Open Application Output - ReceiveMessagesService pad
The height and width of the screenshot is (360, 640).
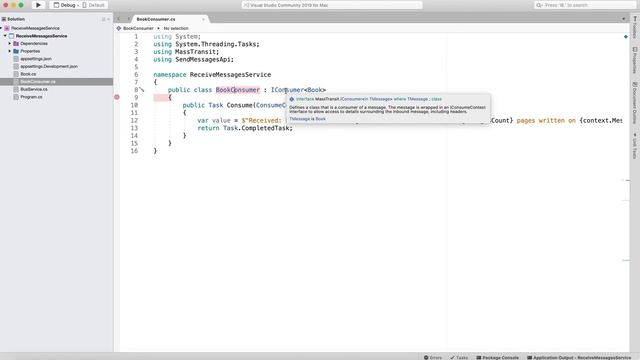(579, 358)
